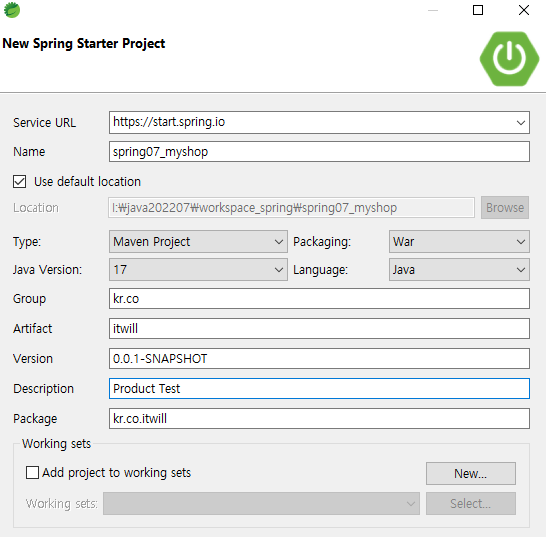The width and height of the screenshot is (546, 537).
Task: Click the Spring leaf icon in title bar
Action: tap(12, 10)
